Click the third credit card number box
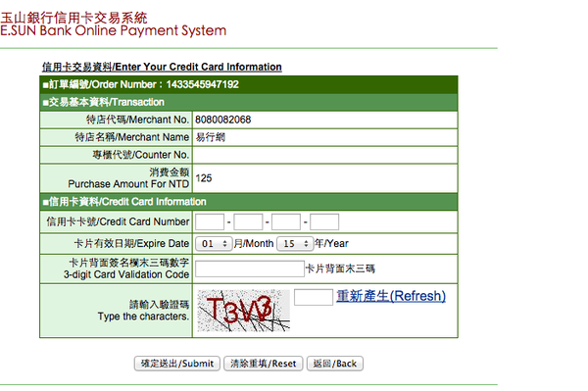 [x=286, y=221]
